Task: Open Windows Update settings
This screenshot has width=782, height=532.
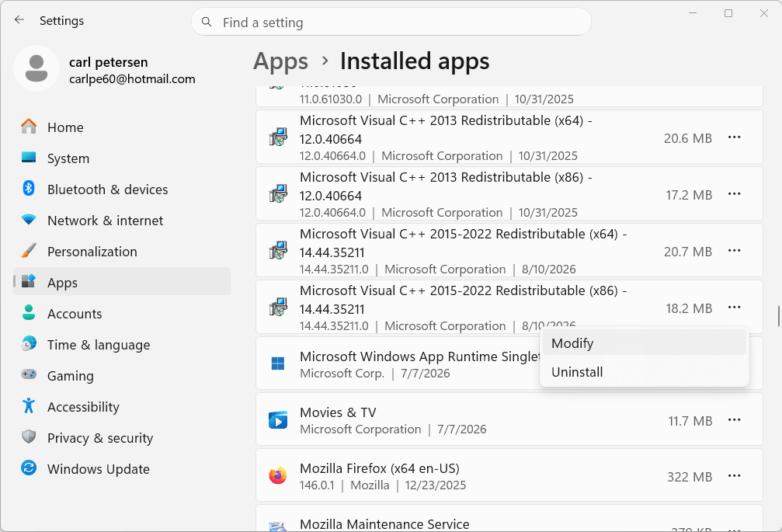Action: tap(122, 468)
